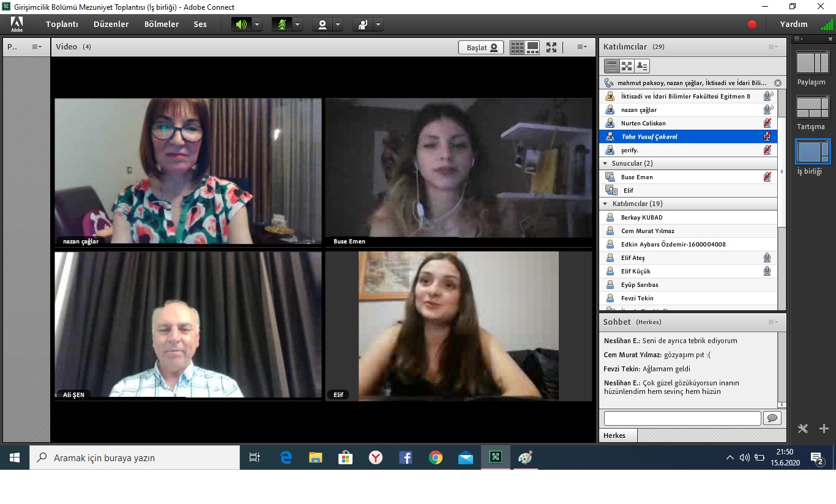Open the Bölmeler menu
The height and width of the screenshot is (504, 836).
pyautogui.click(x=162, y=24)
